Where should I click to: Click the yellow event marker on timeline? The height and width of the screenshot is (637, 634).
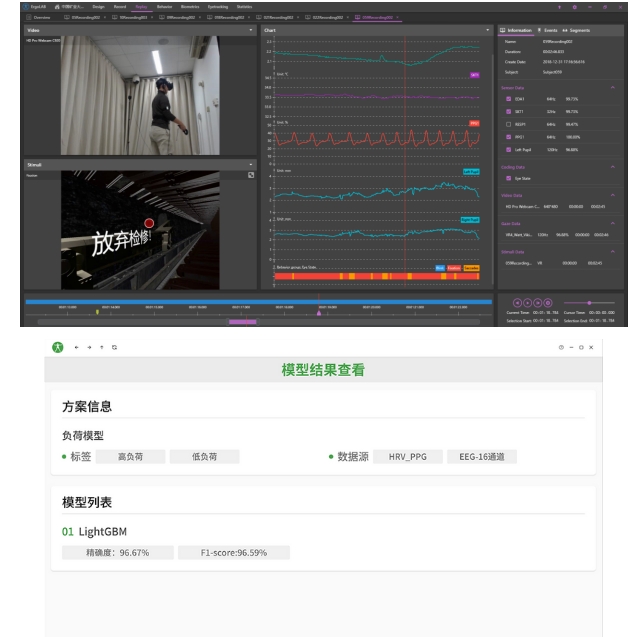point(97,312)
